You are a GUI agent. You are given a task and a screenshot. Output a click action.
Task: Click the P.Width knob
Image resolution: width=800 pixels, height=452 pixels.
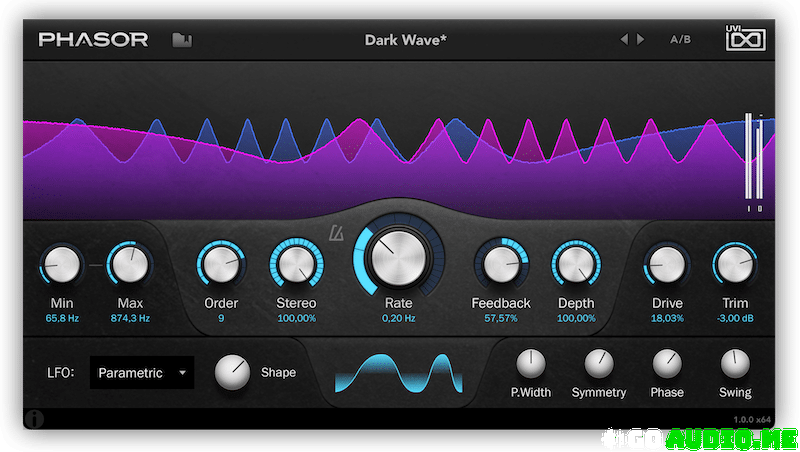point(531,364)
